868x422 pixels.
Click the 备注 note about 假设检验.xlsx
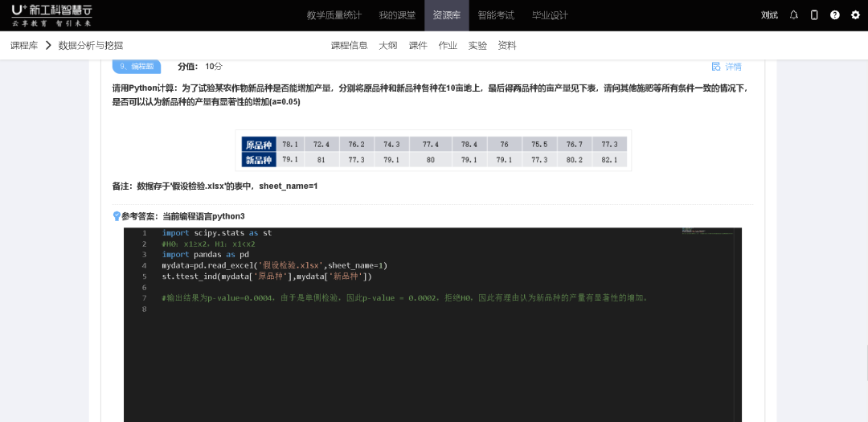coord(215,186)
